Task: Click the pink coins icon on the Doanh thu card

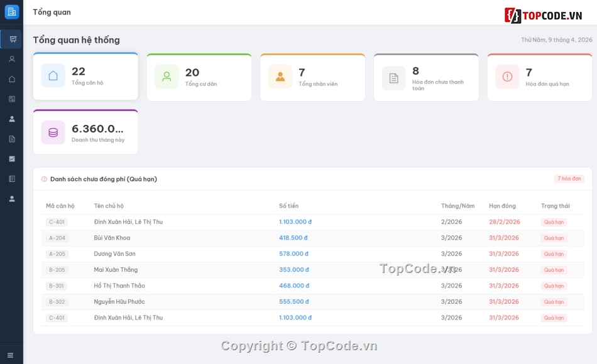Action: coord(53,132)
